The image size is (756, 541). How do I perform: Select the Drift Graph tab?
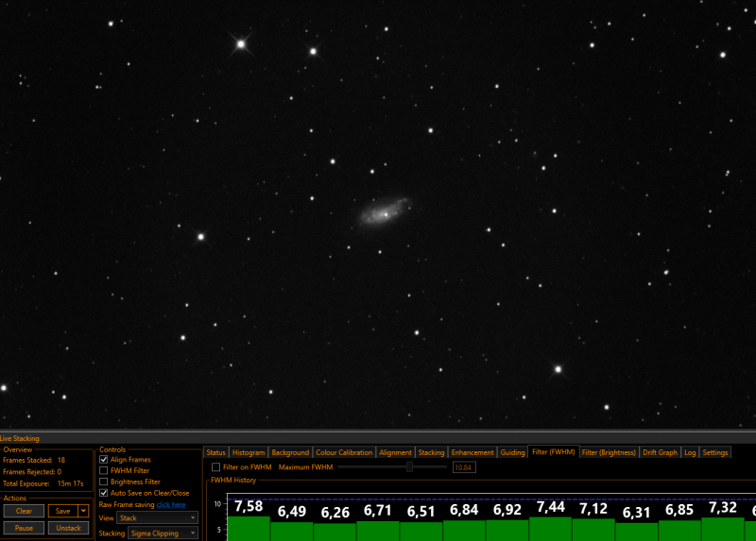click(x=660, y=452)
